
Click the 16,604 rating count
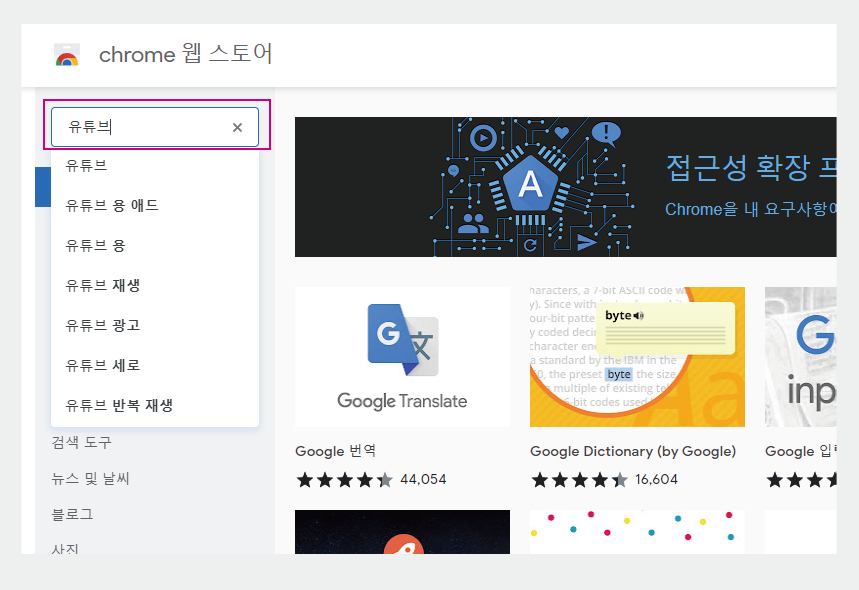tap(656, 479)
